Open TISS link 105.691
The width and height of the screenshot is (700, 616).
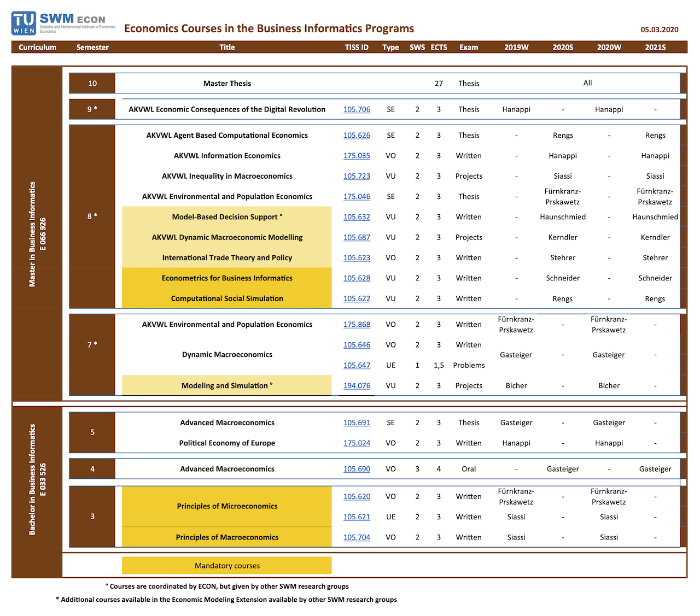click(357, 423)
